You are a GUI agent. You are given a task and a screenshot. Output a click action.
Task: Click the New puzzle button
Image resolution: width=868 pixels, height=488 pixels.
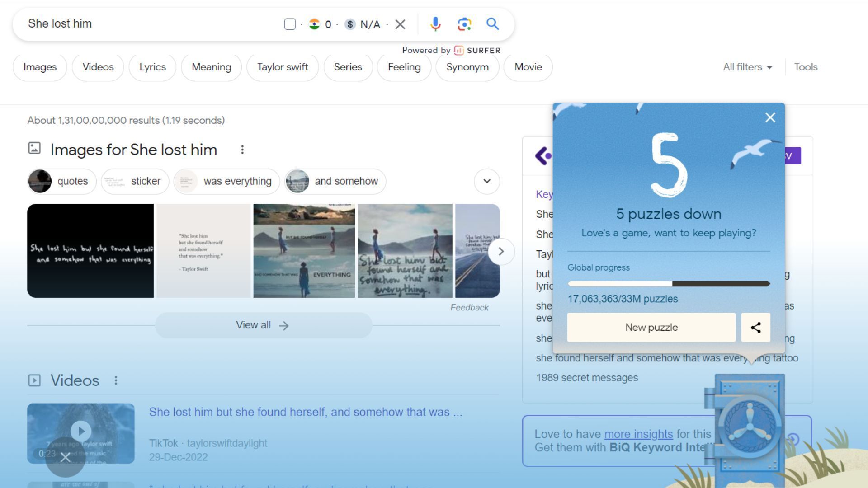click(651, 328)
